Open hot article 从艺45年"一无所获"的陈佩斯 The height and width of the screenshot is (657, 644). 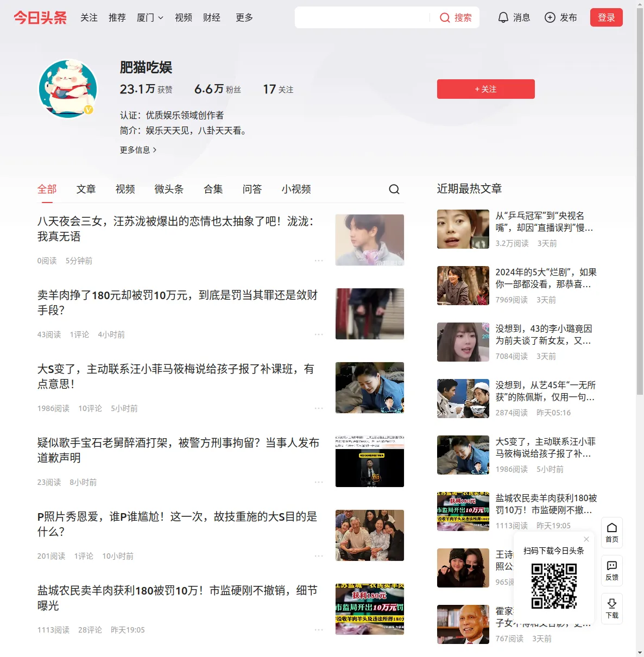point(545,391)
